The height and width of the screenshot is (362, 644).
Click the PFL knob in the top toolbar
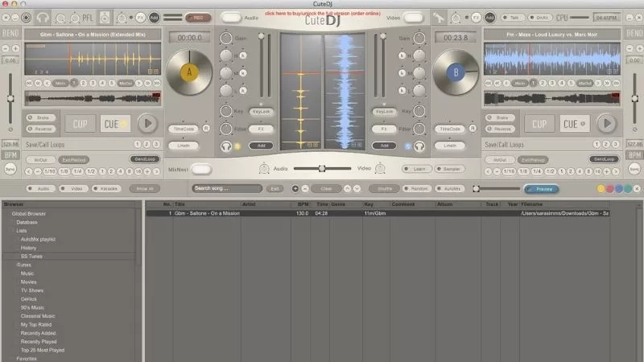pyautogui.click(x=75, y=18)
